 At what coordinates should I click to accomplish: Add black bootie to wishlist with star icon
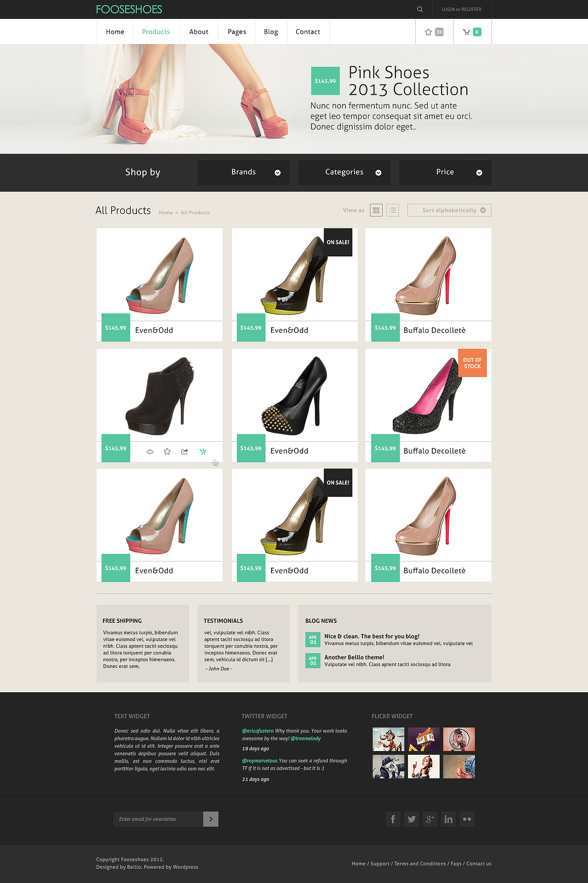point(167,451)
